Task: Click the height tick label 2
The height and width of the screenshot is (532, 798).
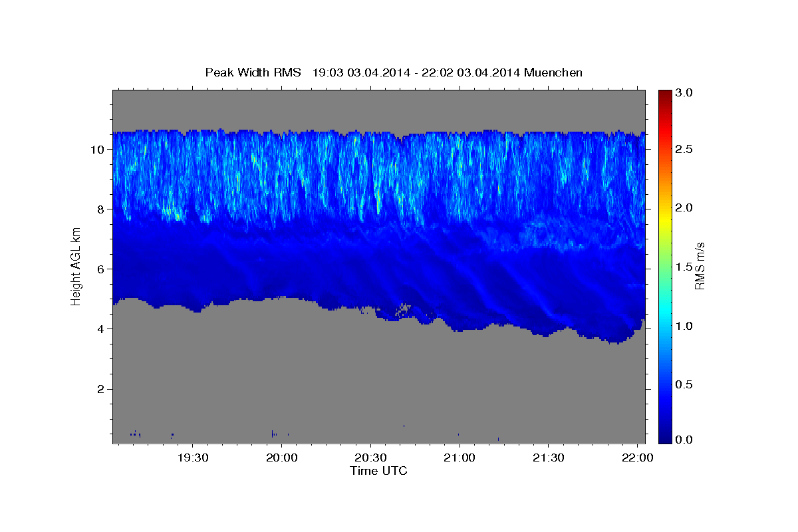Action: pyautogui.click(x=101, y=388)
